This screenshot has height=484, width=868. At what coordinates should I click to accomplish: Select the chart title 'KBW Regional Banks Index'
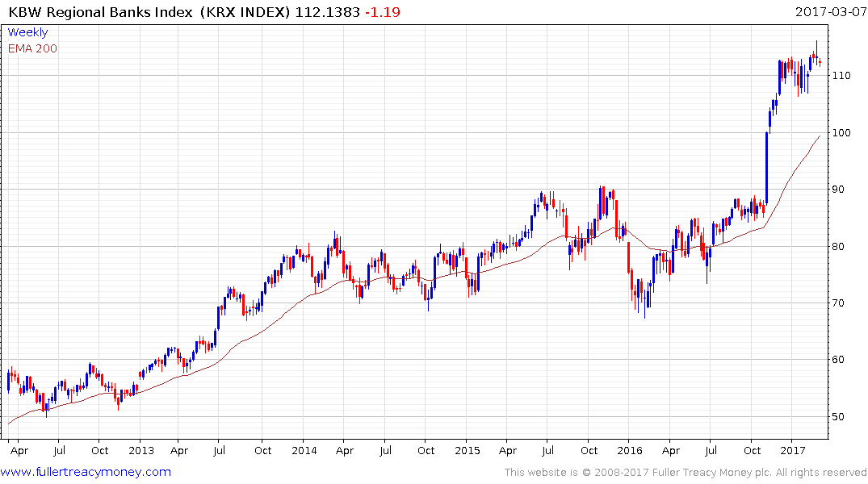(x=100, y=11)
